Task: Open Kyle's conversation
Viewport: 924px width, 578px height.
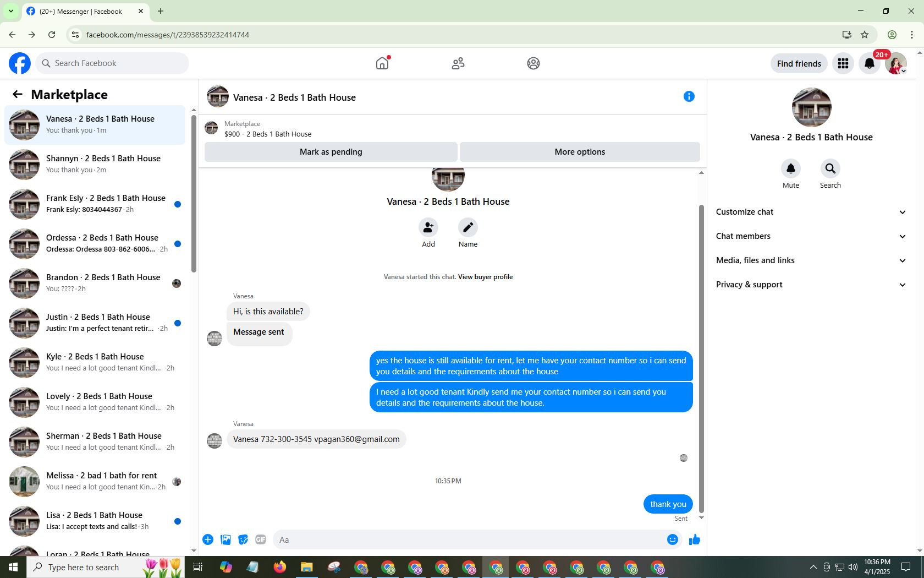Action: pyautogui.click(x=95, y=362)
